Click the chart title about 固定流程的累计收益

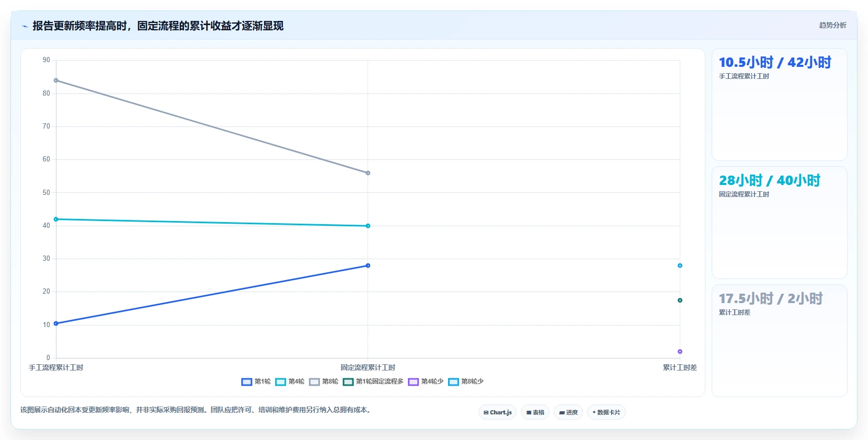pos(158,26)
